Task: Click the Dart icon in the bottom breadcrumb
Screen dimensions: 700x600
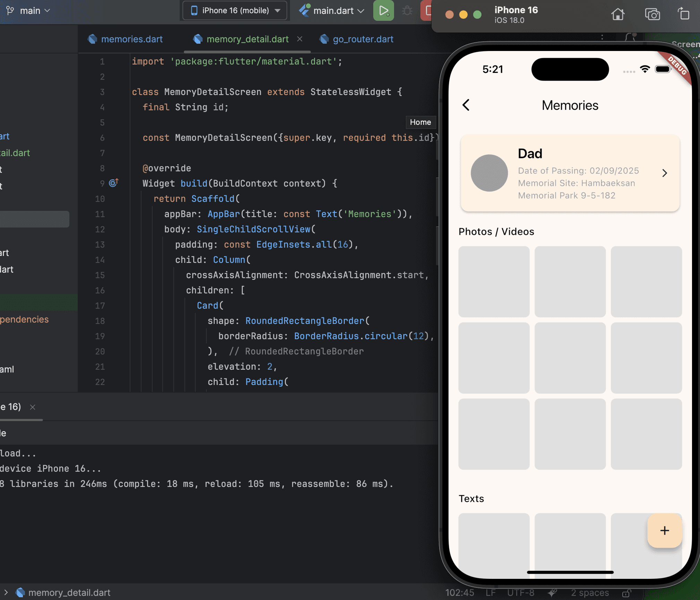Action: (20, 592)
